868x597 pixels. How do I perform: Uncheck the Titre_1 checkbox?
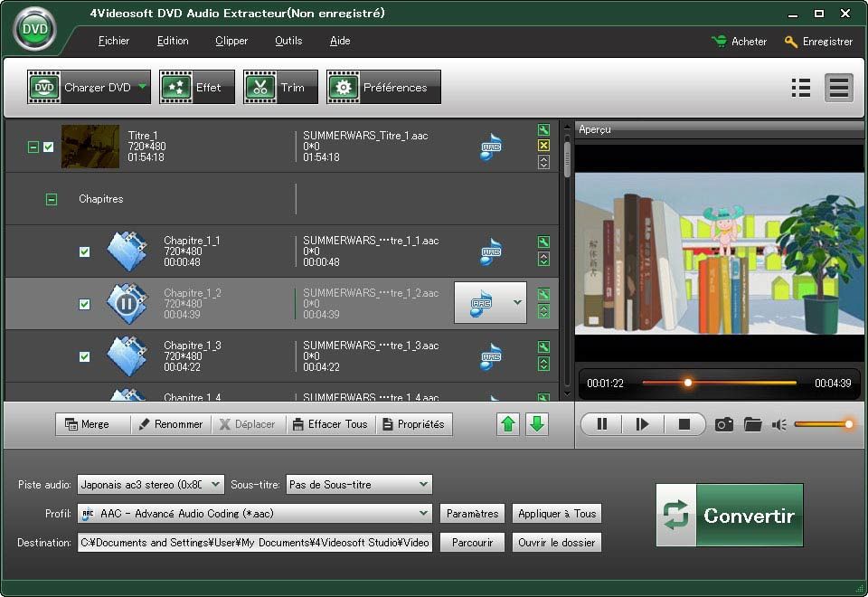(49, 147)
